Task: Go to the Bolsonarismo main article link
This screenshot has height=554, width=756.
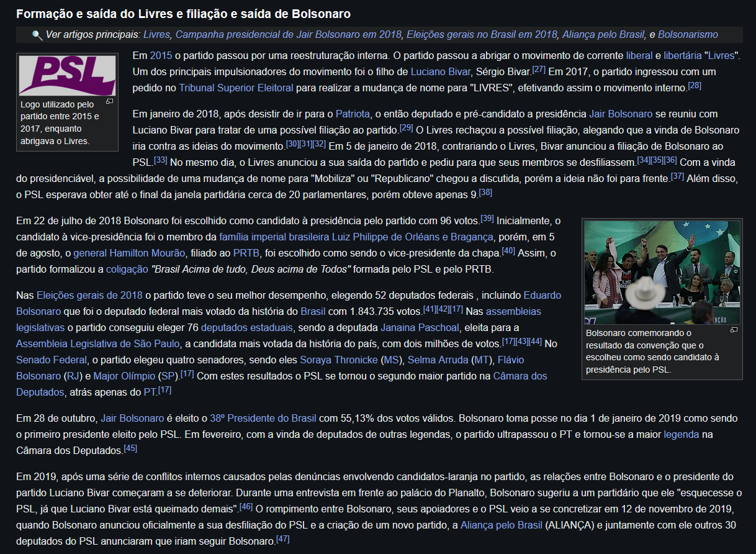Action: pyautogui.click(x=688, y=35)
